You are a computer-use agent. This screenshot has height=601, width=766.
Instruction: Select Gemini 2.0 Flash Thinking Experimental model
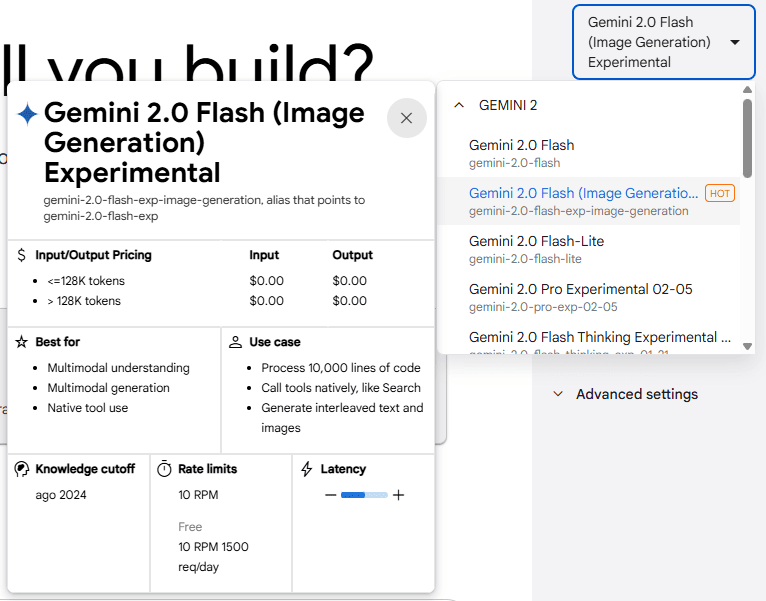(588, 338)
